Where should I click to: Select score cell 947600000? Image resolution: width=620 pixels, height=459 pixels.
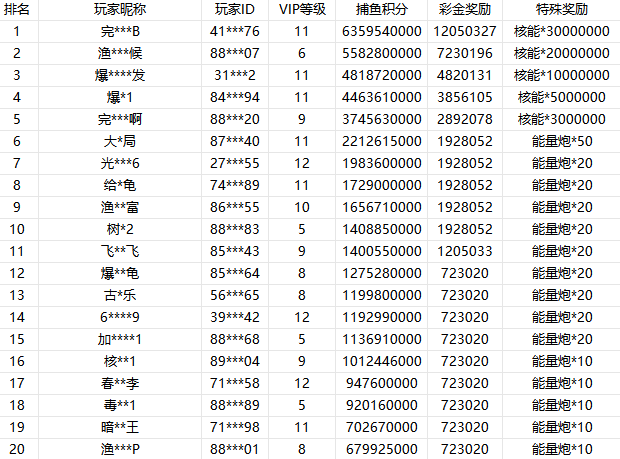[x=382, y=383]
